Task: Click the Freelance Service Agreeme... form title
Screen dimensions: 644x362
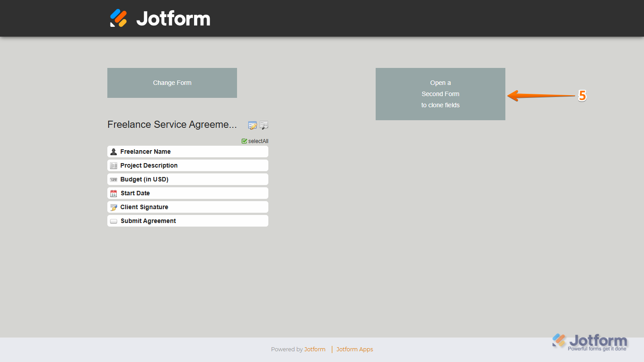Action: pos(172,125)
